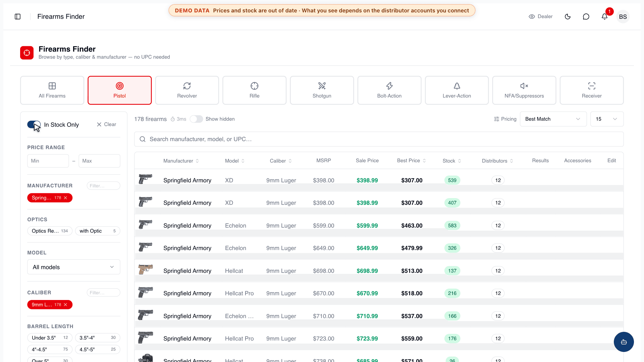644x362 pixels.
Task: Remove the 9mm Luger caliber chip
Action: (66, 305)
